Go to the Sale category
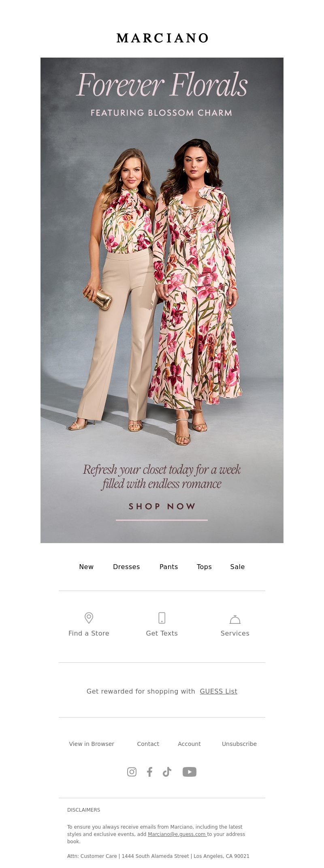 point(237,567)
